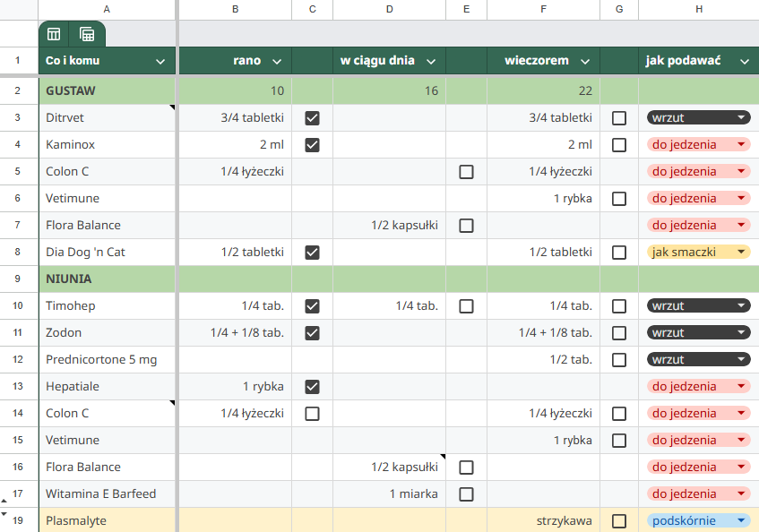Open the "jak smaczki" chip for Dia Dog 'n Cat

pos(698,252)
